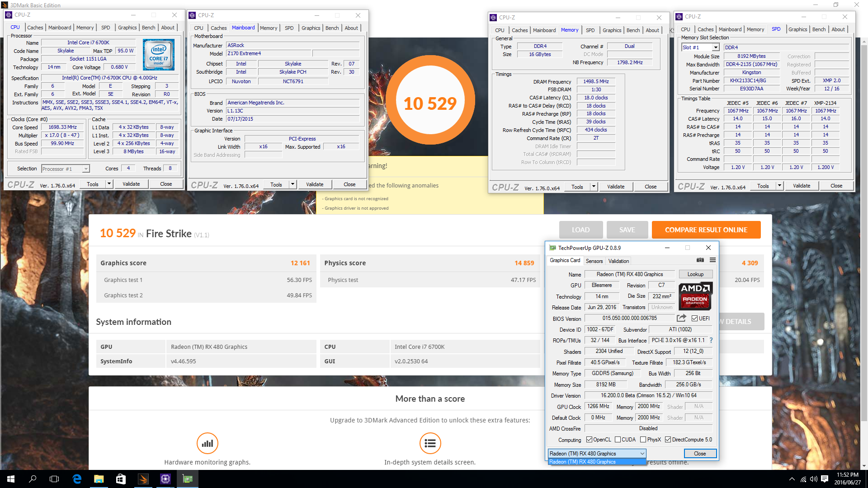Click the hardware monitoring graphs icon
Image resolution: width=868 pixels, height=488 pixels.
click(208, 443)
